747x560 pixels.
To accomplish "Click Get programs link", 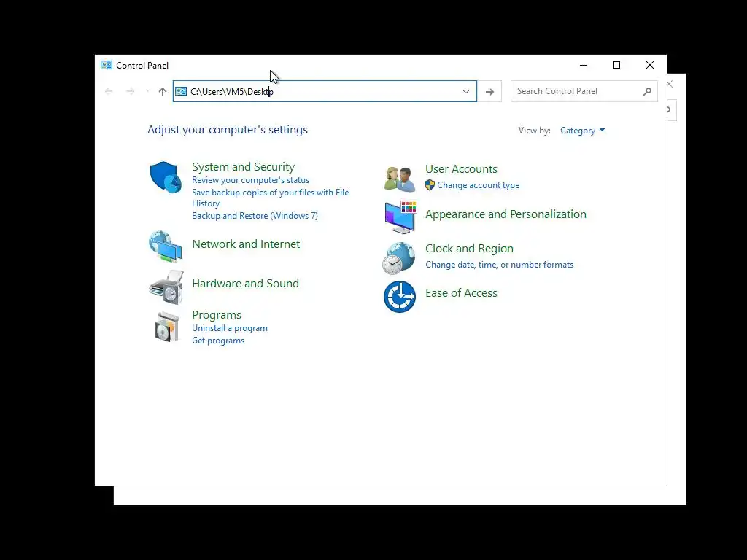I will (x=218, y=341).
